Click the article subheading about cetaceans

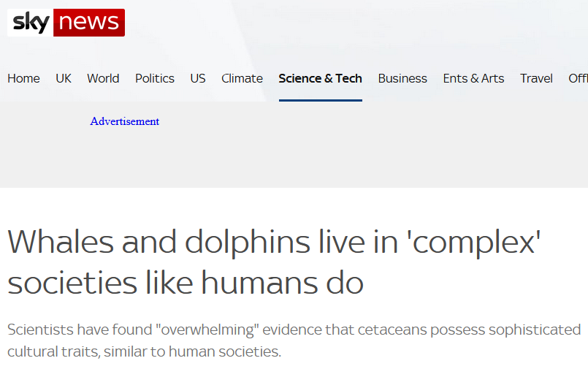[294, 341]
